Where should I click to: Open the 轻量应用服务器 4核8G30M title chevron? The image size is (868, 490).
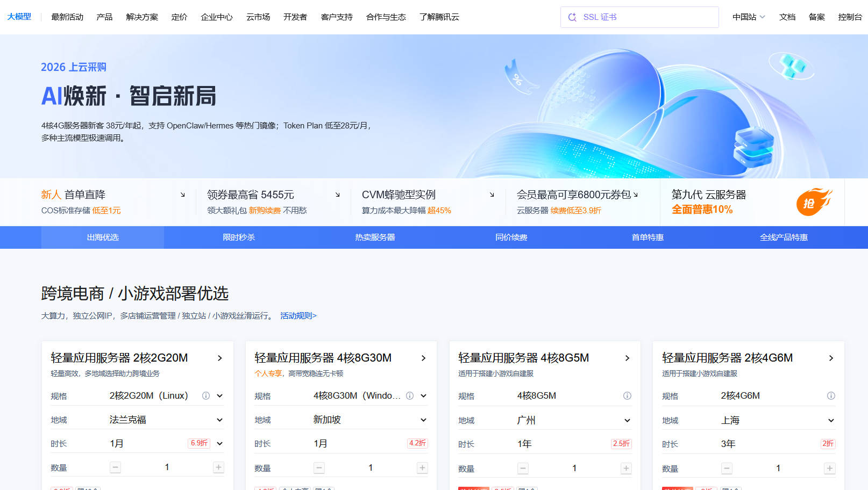click(424, 358)
